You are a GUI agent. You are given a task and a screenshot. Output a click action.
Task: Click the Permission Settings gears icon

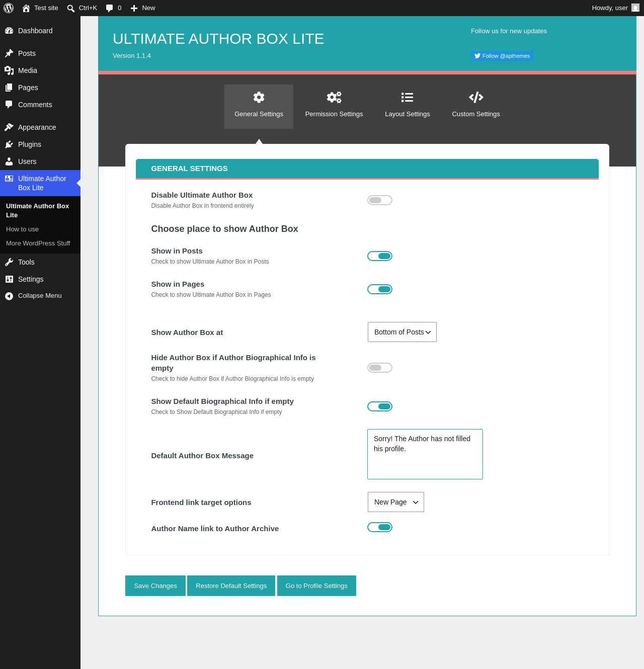pyautogui.click(x=334, y=97)
